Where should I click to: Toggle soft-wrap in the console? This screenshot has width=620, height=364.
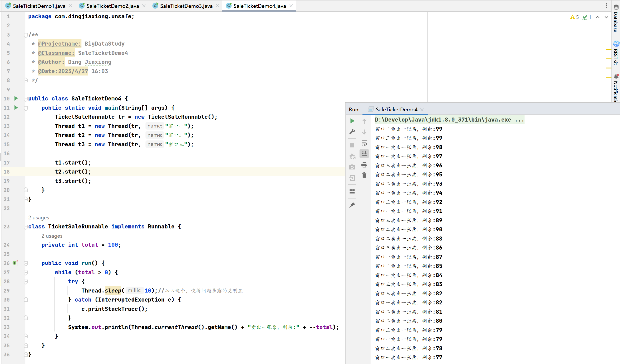click(x=364, y=143)
